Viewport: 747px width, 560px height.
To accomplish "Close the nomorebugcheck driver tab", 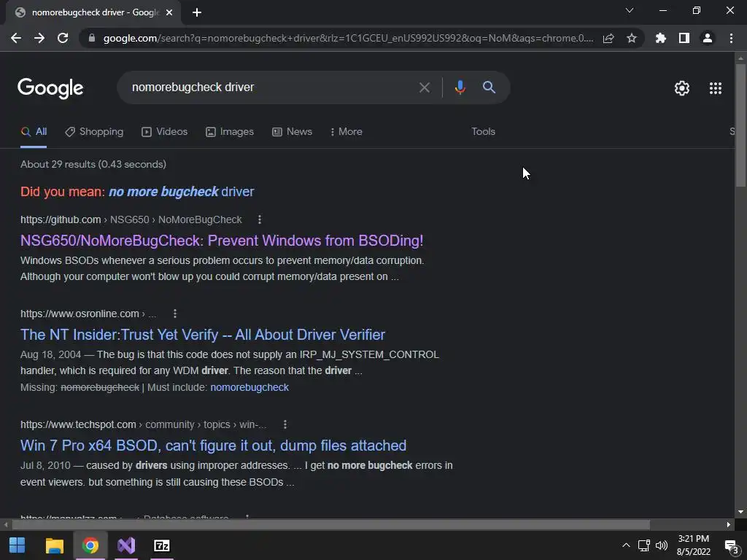I will (169, 12).
